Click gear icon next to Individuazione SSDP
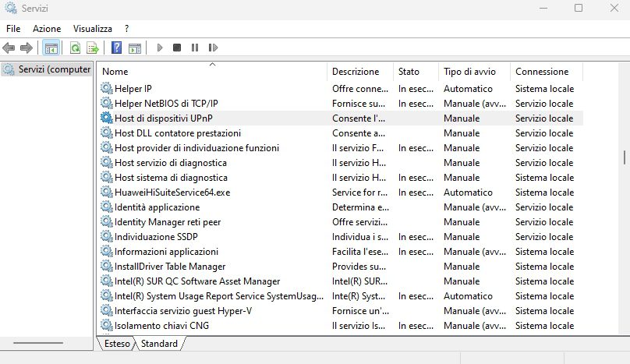This screenshot has width=630, height=364. coord(107,237)
